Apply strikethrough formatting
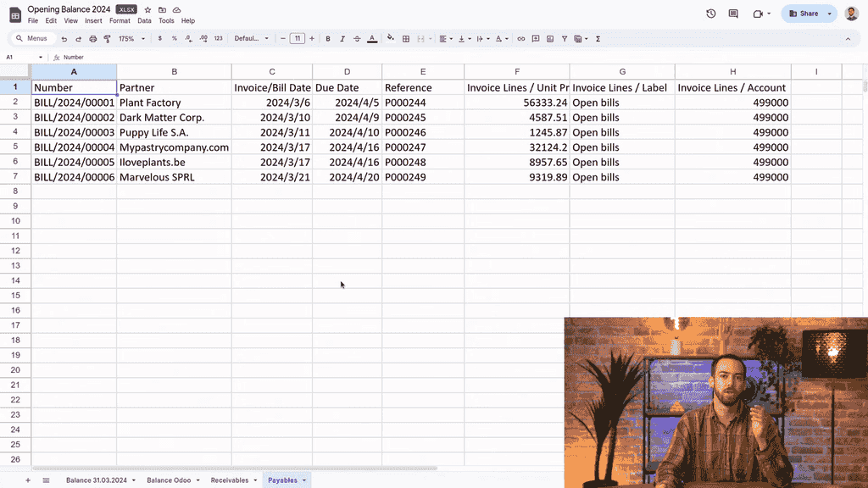This screenshot has height=488, width=868. (357, 39)
